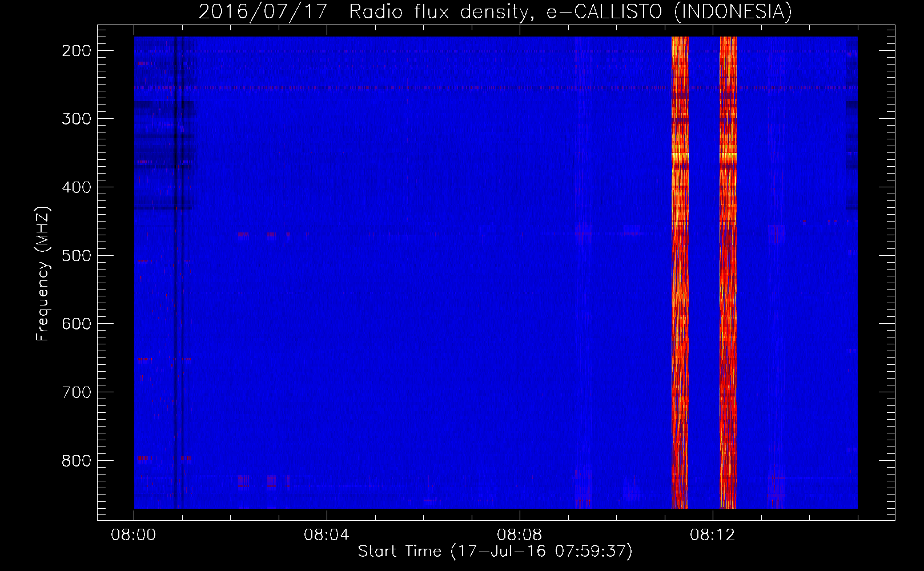Click the 08:04 time tick label
This screenshot has width=924, height=571.
pyautogui.click(x=327, y=535)
